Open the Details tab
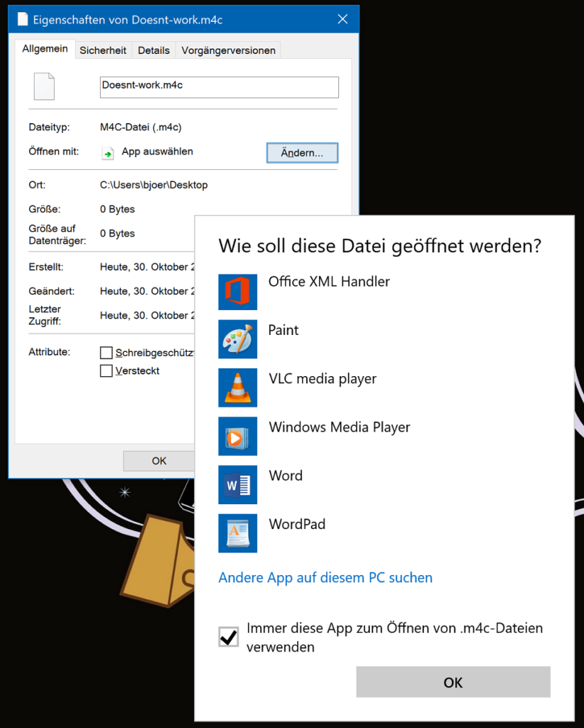This screenshot has height=728, width=584. point(153,50)
